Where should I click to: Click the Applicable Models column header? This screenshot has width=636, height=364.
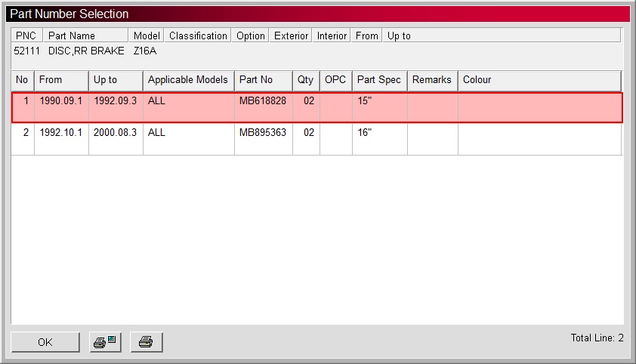pyautogui.click(x=188, y=80)
